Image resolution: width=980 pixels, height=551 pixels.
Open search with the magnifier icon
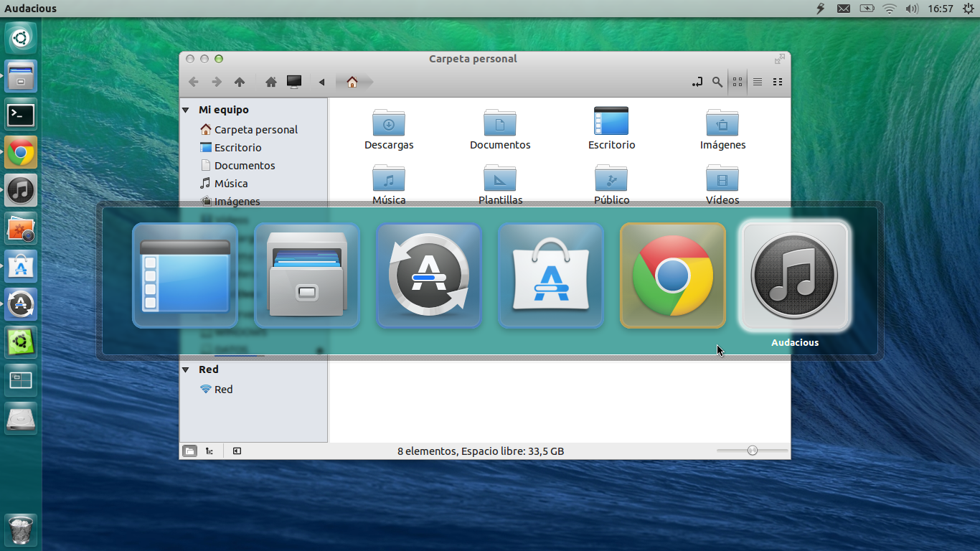pos(717,82)
